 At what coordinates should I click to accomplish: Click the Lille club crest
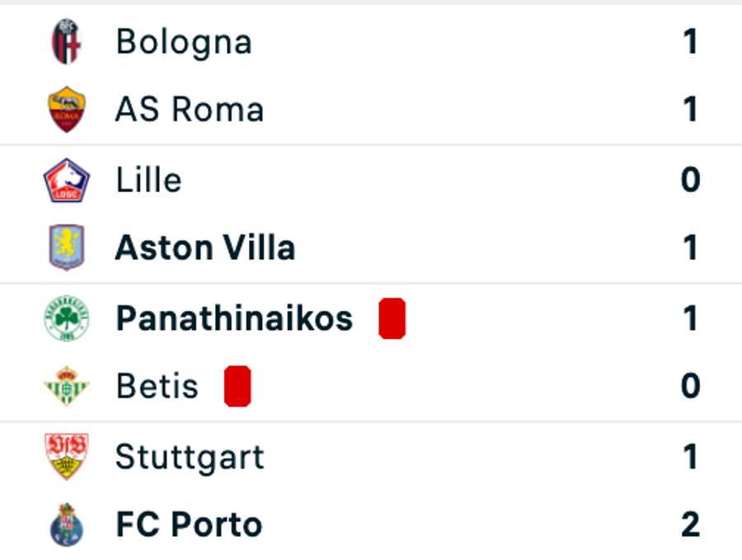point(66,180)
